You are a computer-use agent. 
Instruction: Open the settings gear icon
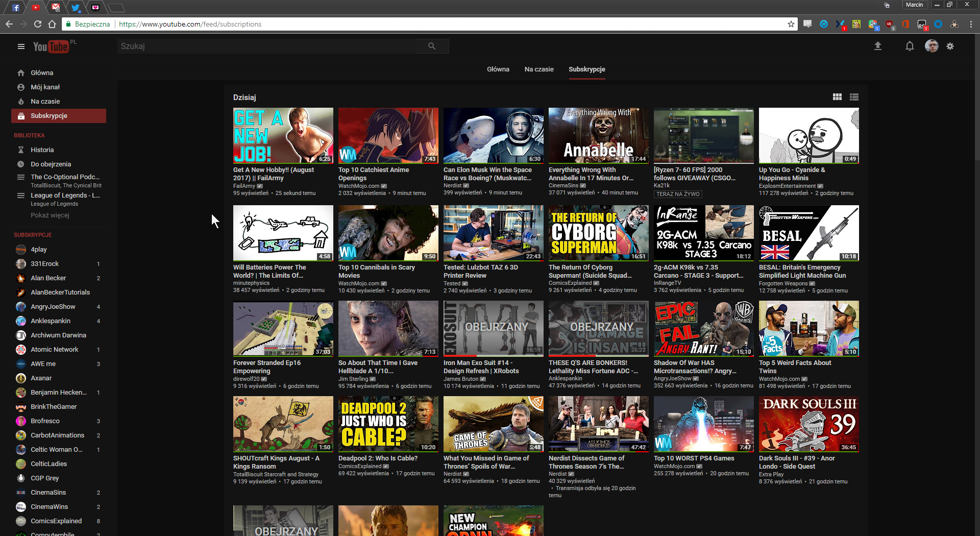coord(950,46)
